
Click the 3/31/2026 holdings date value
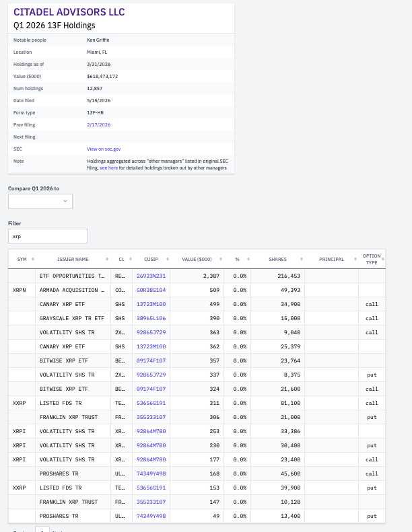coord(98,64)
